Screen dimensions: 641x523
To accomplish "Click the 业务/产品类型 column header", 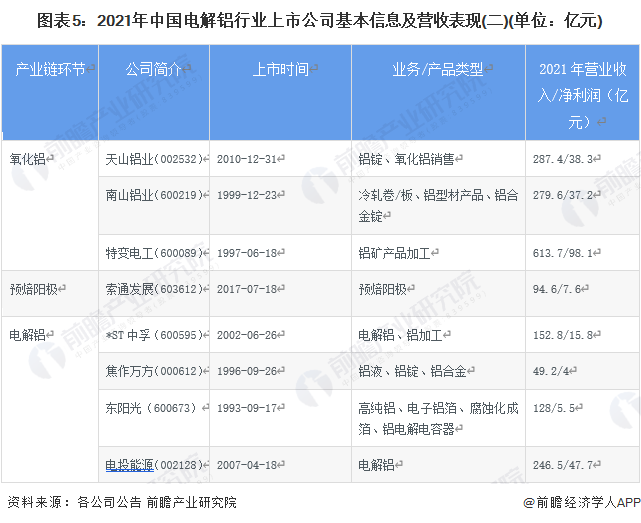I will click(438, 93).
